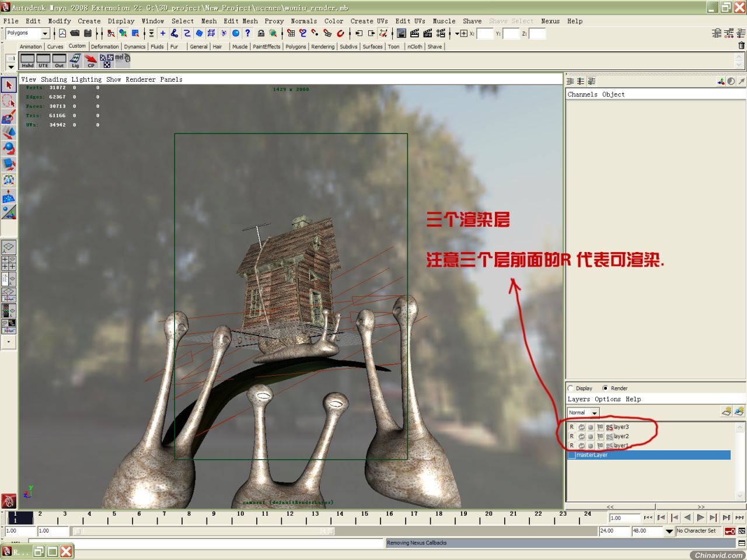The width and height of the screenshot is (747, 560).
Task: Enable Snap to Grids icon
Action: pos(291,33)
